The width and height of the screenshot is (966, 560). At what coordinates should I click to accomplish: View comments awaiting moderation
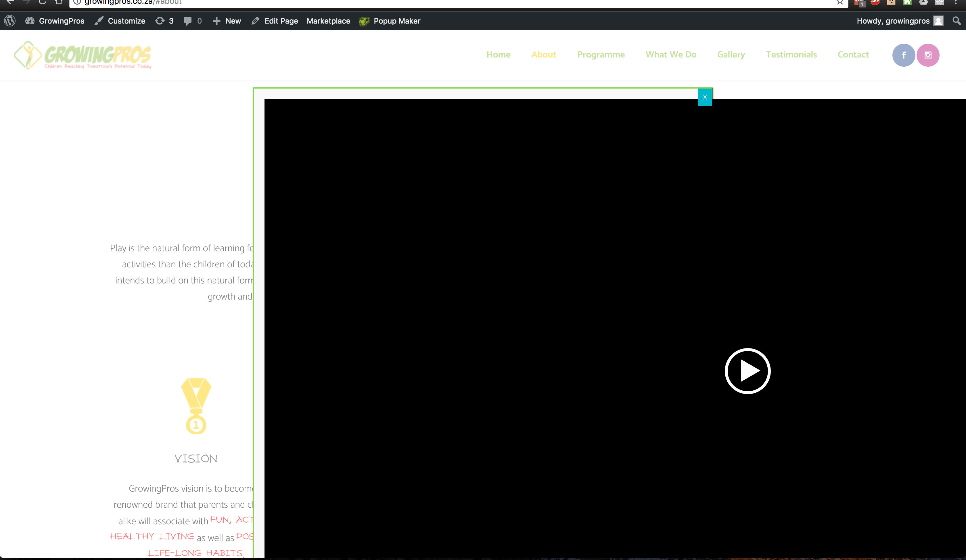click(192, 21)
